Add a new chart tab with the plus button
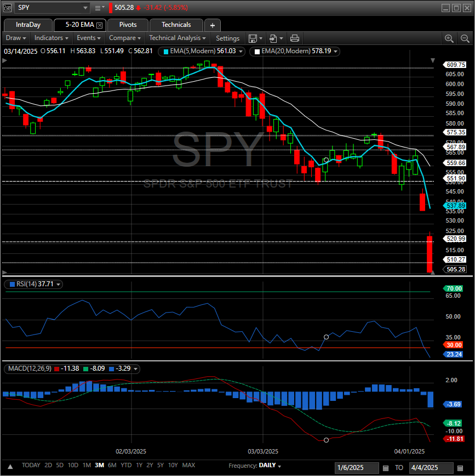This screenshot has height=476, width=475. pyautogui.click(x=212, y=25)
